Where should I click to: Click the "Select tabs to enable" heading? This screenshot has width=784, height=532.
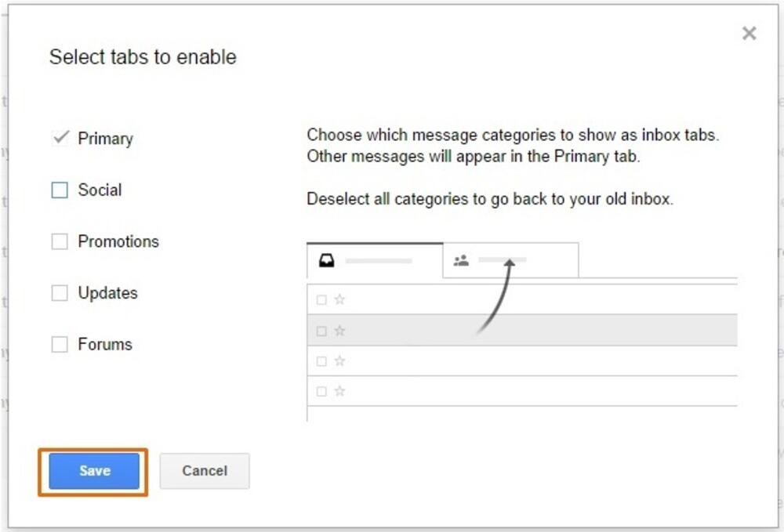pyautogui.click(x=143, y=57)
